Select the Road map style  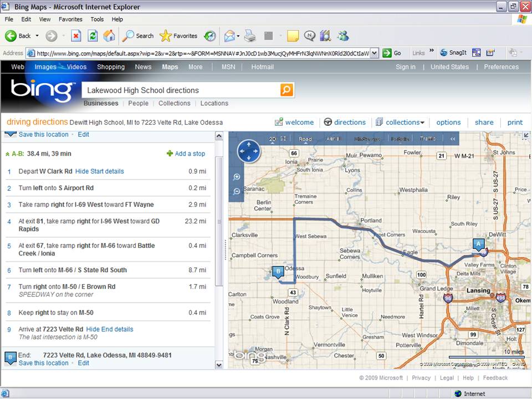(305, 139)
